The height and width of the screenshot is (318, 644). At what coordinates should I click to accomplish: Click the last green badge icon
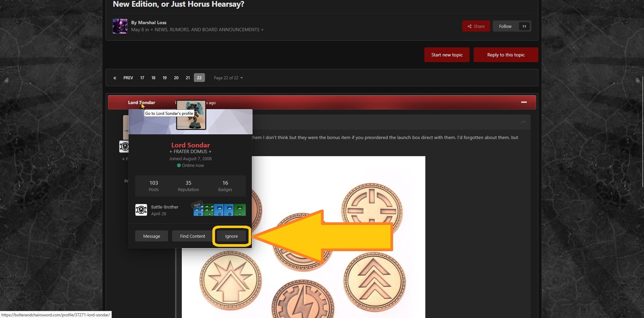tap(239, 210)
